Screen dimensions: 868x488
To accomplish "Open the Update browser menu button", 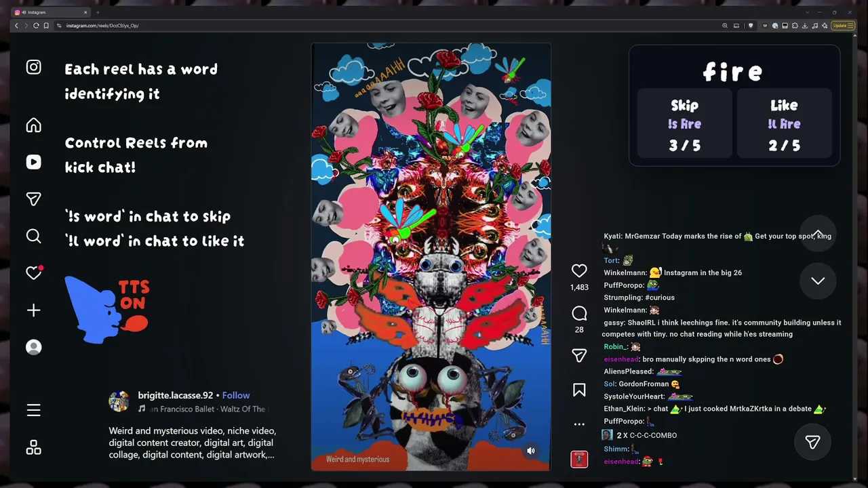I will [842, 26].
